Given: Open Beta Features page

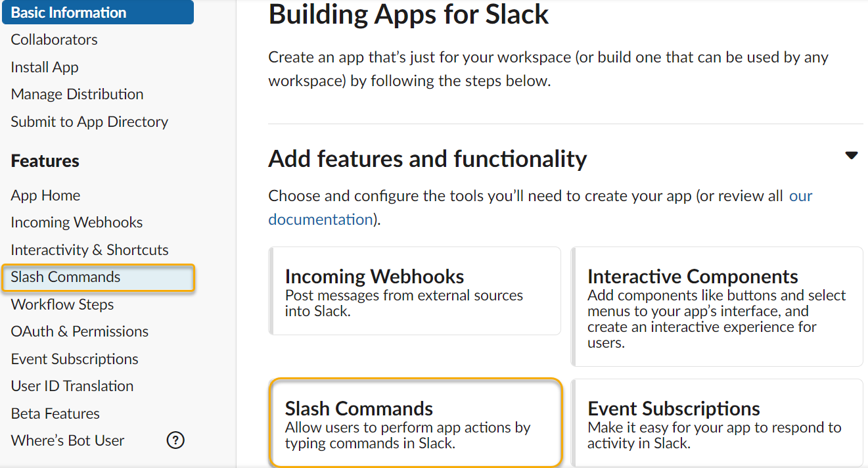Looking at the screenshot, I should click(55, 413).
